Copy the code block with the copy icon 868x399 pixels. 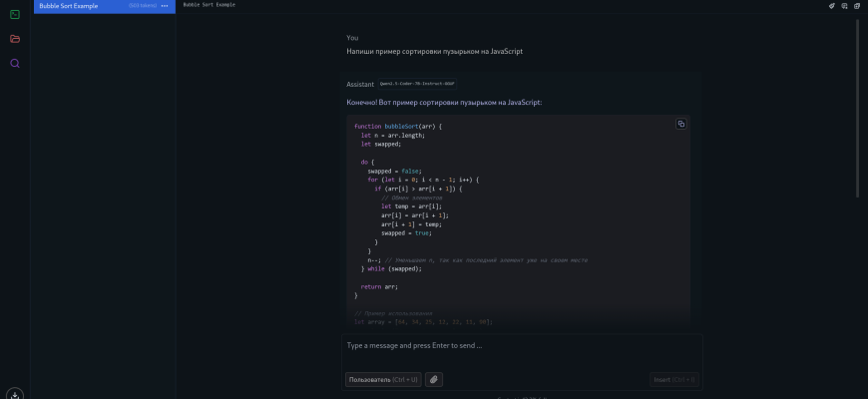click(x=681, y=124)
